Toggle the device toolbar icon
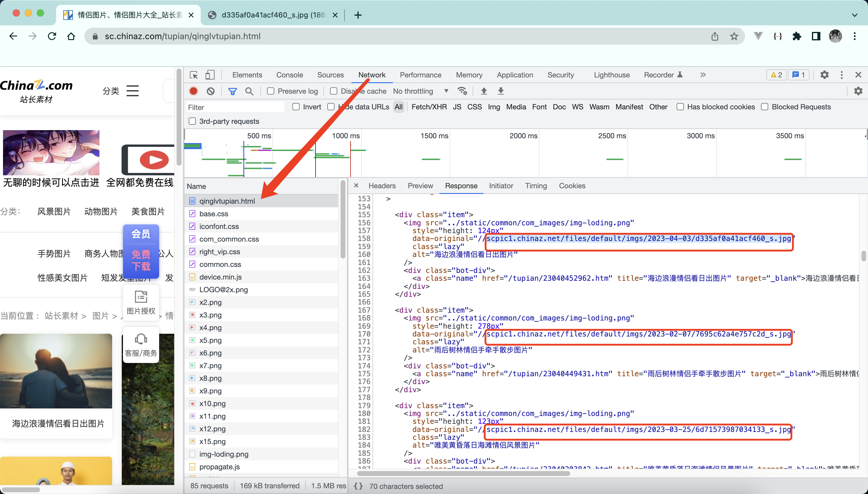Image resolution: width=868 pixels, height=494 pixels. 210,75
